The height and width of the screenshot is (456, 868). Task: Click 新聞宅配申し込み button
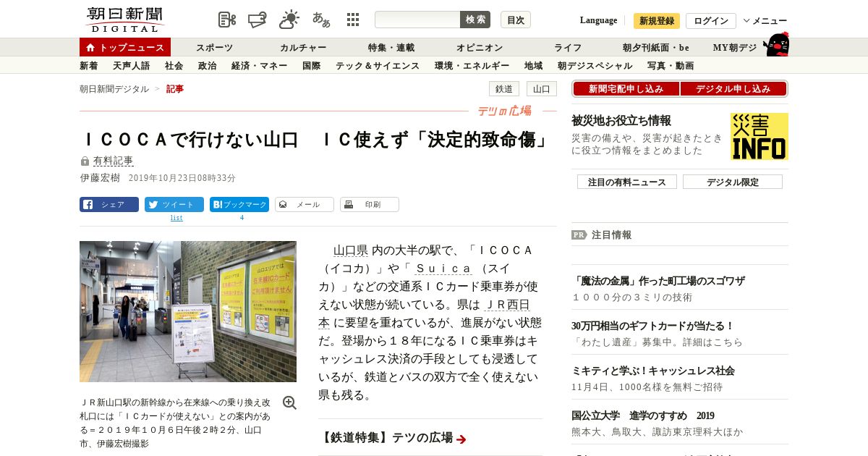(x=626, y=89)
